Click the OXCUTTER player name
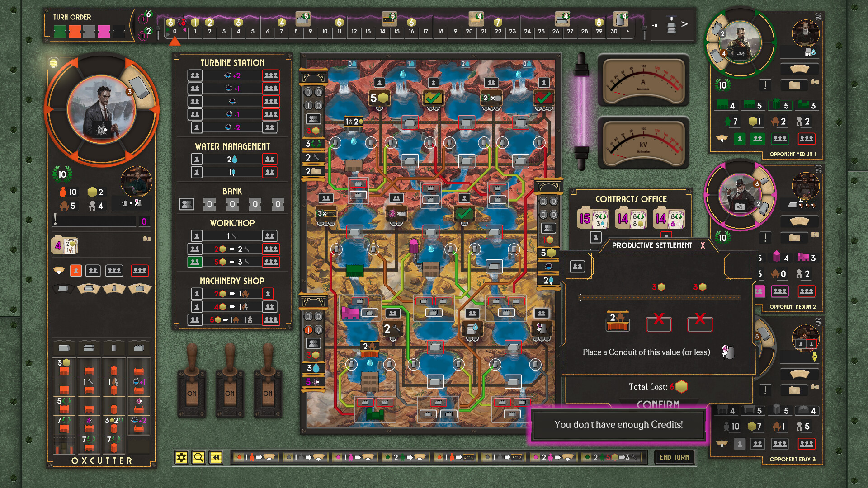This screenshot has width=868, height=488. click(102, 461)
